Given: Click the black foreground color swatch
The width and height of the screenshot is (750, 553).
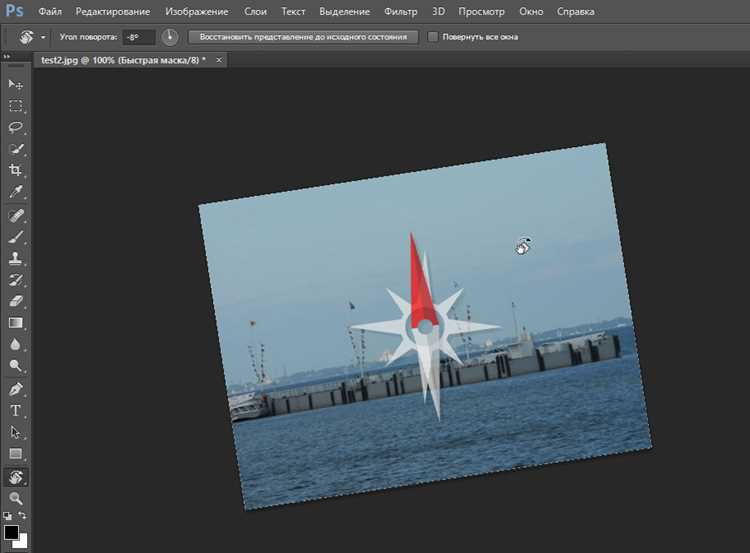Looking at the screenshot, I should (11, 532).
